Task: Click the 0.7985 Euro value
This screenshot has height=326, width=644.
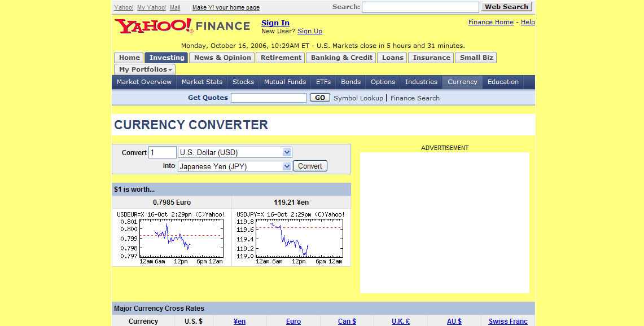Action: pyautogui.click(x=172, y=202)
